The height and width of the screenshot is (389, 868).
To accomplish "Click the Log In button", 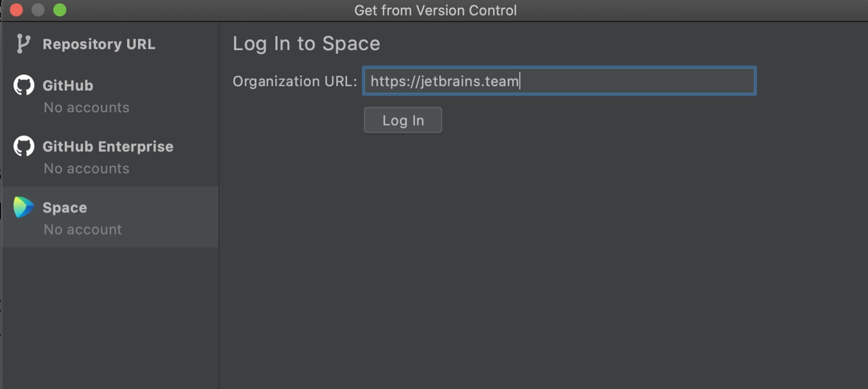I will [x=403, y=120].
